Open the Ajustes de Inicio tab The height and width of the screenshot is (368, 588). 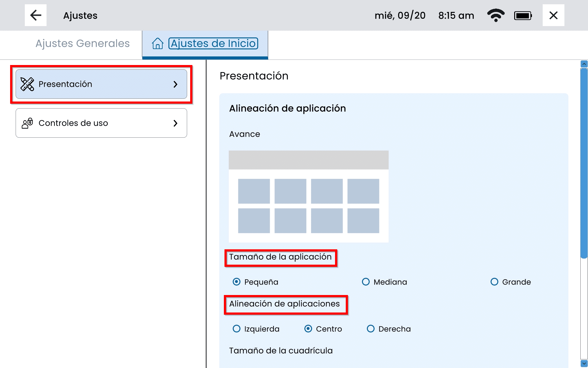[213, 44]
